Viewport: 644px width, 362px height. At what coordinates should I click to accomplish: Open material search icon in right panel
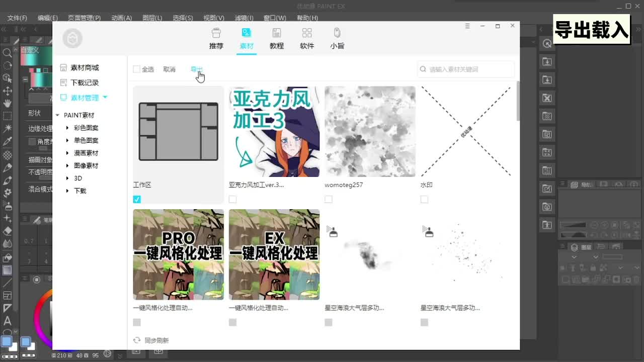[547, 44]
